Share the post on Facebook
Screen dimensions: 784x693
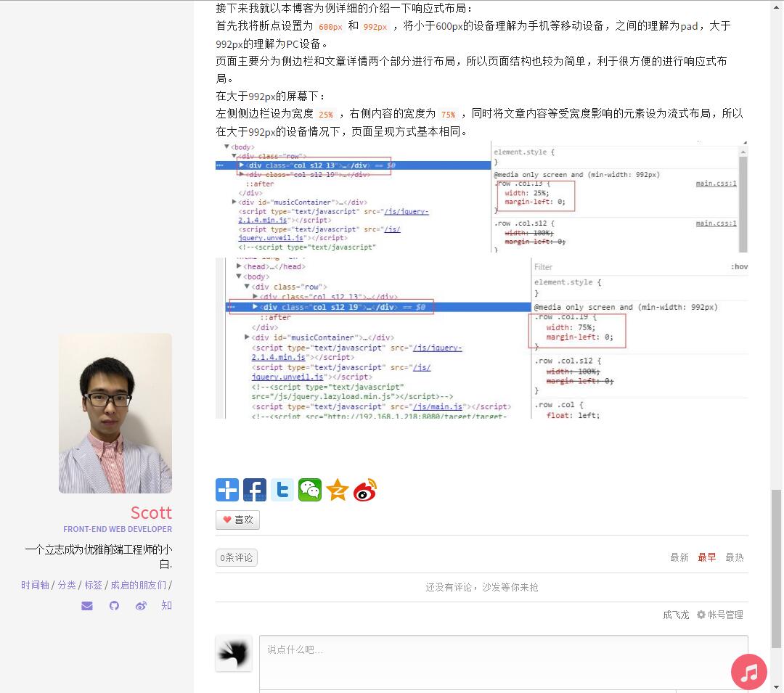click(255, 491)
